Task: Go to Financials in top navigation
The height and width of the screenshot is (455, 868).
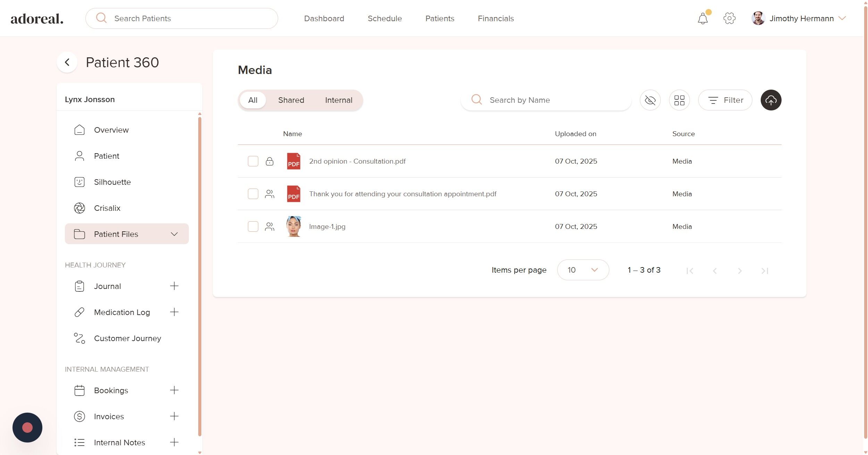Action: [x=495, y=18]
